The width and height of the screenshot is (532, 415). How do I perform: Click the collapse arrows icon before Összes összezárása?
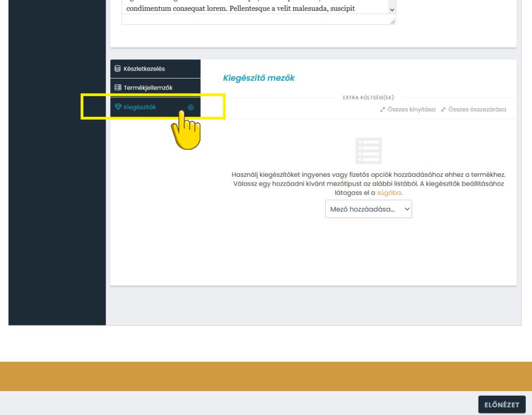[443, 110]
